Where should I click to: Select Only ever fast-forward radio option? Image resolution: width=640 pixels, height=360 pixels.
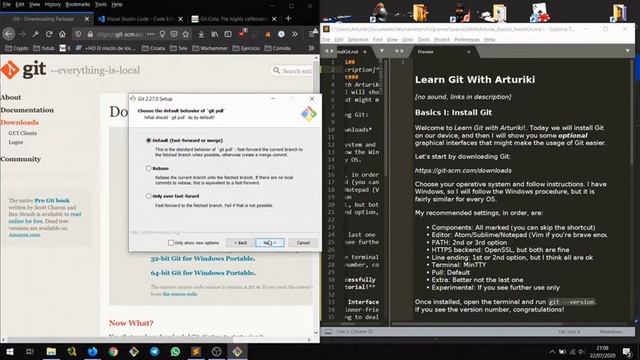(149, 196)
